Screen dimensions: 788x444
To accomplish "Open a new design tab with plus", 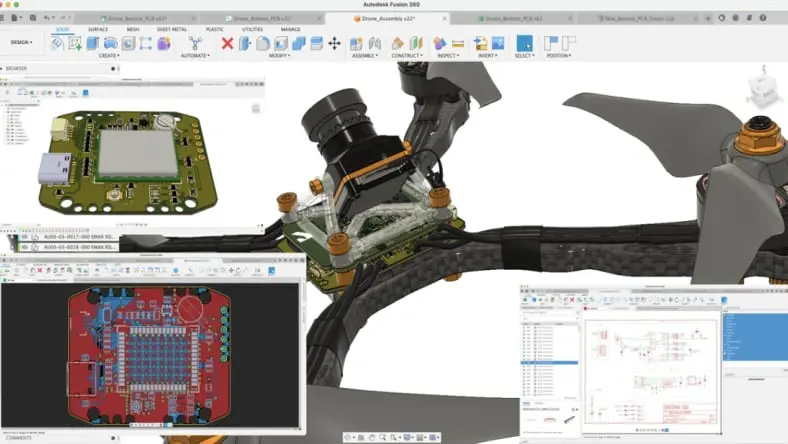I will coord(708,19).
